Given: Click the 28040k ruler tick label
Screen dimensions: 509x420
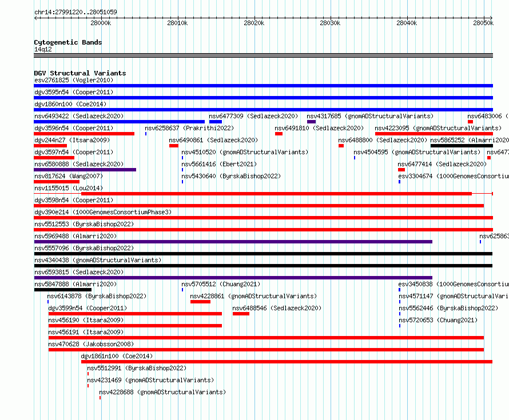Looking at the screenshot, I should pos(407,23).
